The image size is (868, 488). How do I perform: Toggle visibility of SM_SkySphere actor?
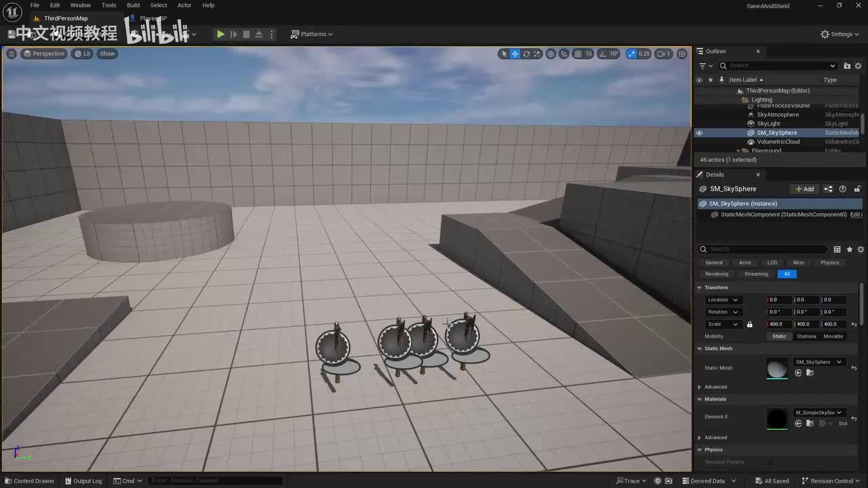pyautogui.click(x=699, y=133)
